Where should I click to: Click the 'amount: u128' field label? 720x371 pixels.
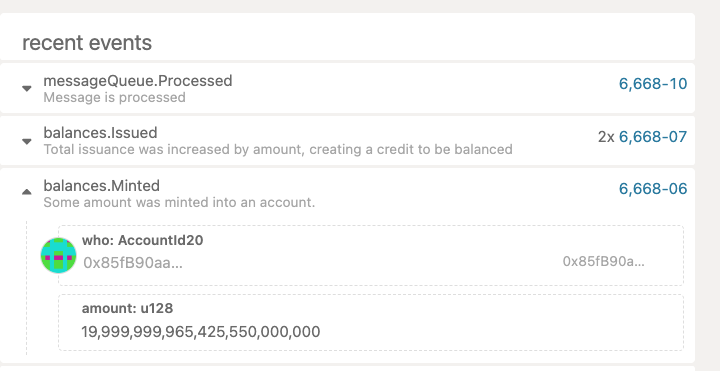coord(127,308)
